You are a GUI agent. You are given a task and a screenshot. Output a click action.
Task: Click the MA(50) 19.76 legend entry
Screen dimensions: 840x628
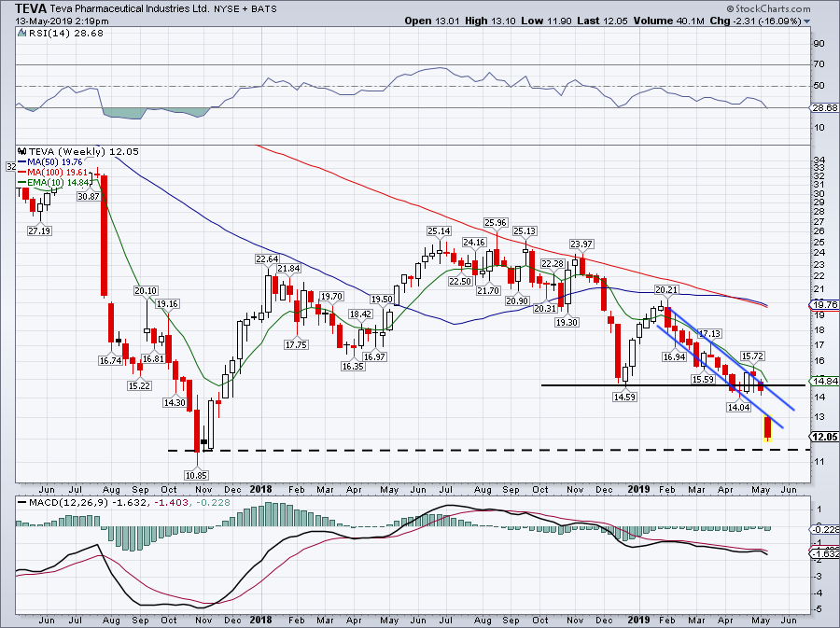point(49,161)
